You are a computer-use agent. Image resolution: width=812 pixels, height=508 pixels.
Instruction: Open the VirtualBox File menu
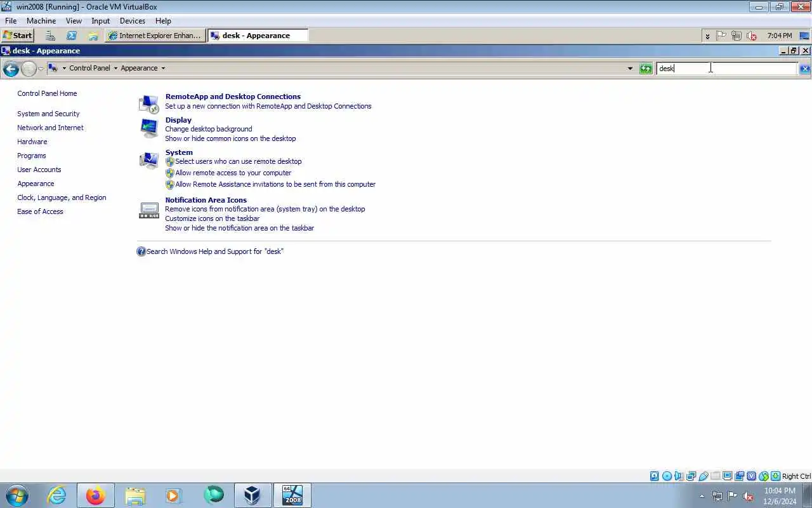pyautogui.click(x=11, y=21)
